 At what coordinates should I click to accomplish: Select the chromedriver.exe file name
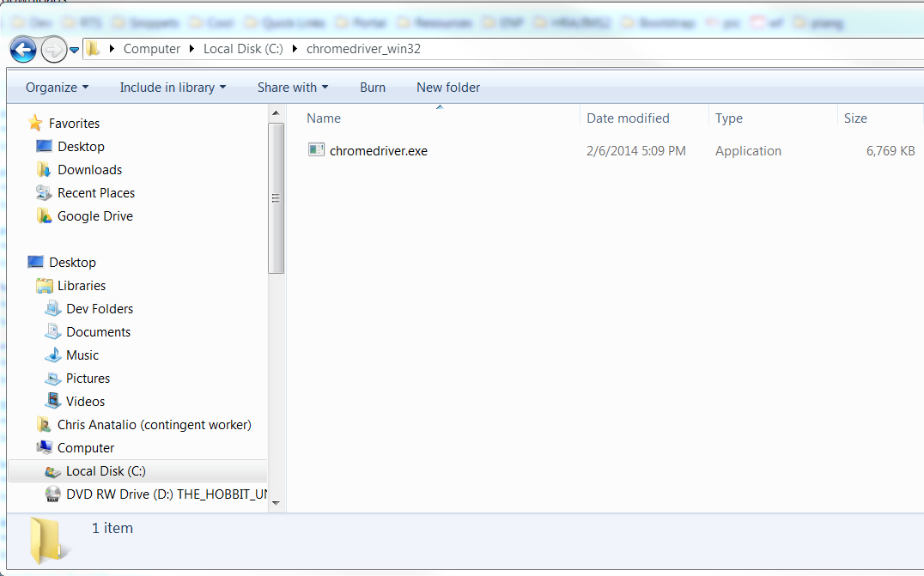coord(379,151)
